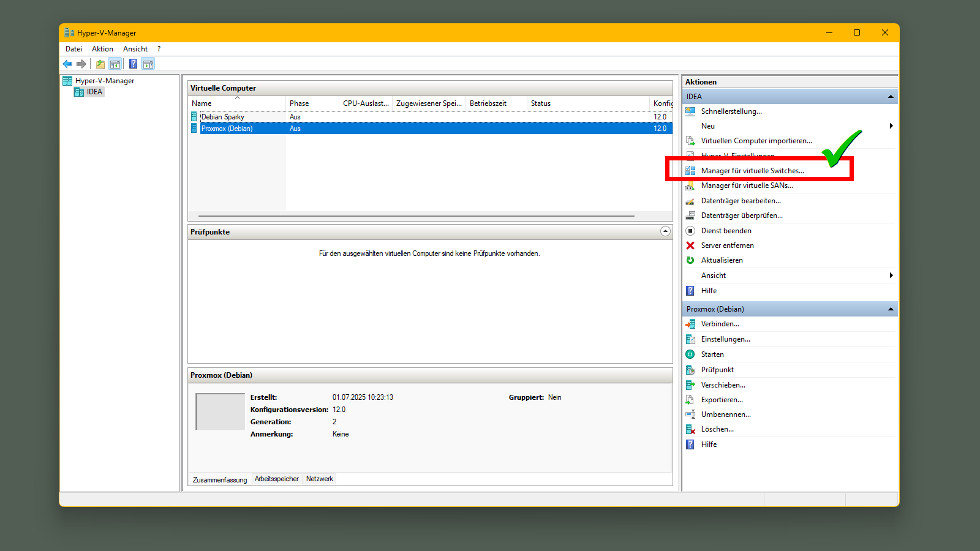Screen dimensions: 980x551
Task: Collapse the Prüfpunkte panel
Action: click(665, 231)
